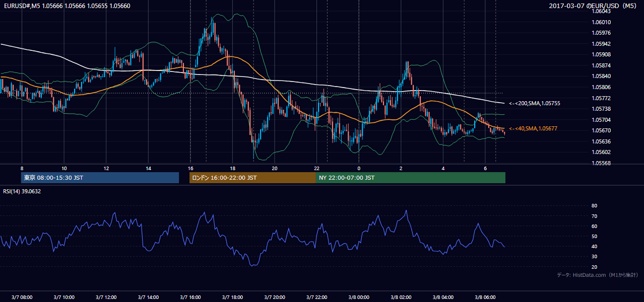This screenshot has height=302, width=644.
Task: Click RSI scale value 30
Action: coord(594,257)
